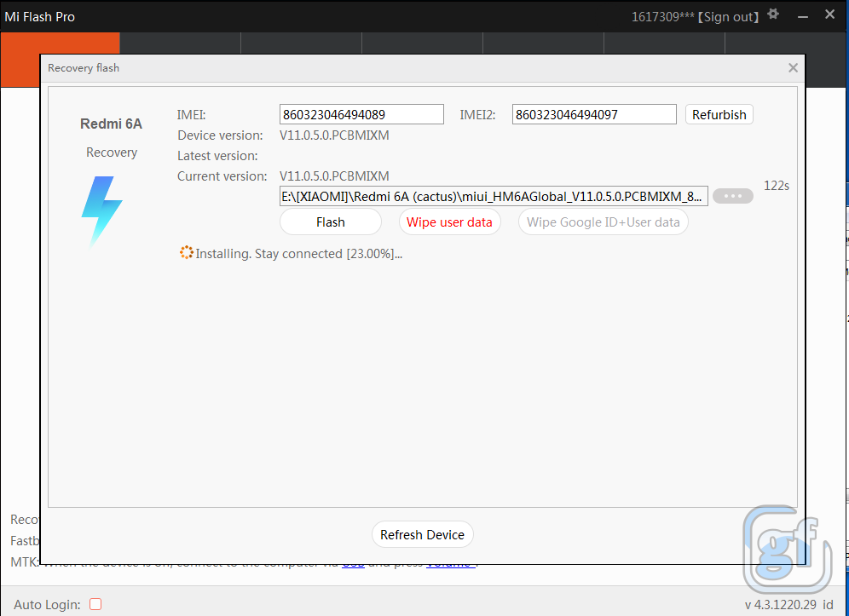This screenshot has height=616, width=849.
Task: Toggle the Auto Login checkbox
Action: point(95,604)
